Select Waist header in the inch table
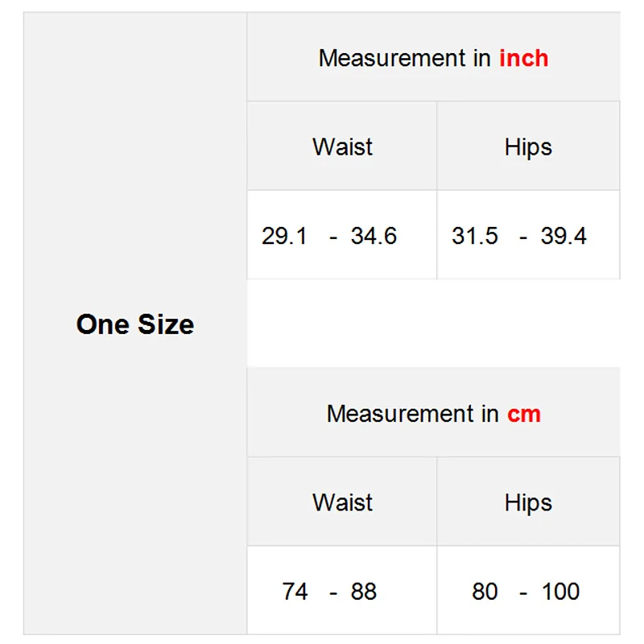This screenshot has width=644, height=644. pyautogui.click(x=343, y=147)
